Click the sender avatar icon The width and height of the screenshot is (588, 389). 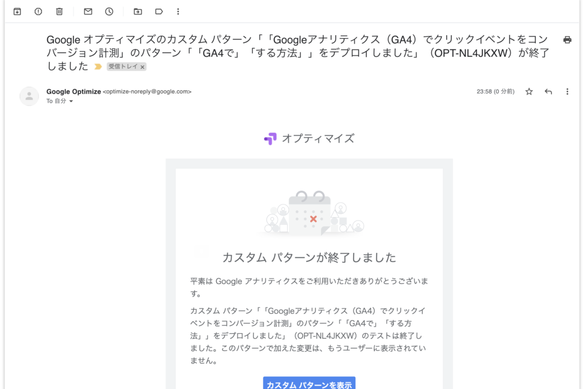(29, 96)
